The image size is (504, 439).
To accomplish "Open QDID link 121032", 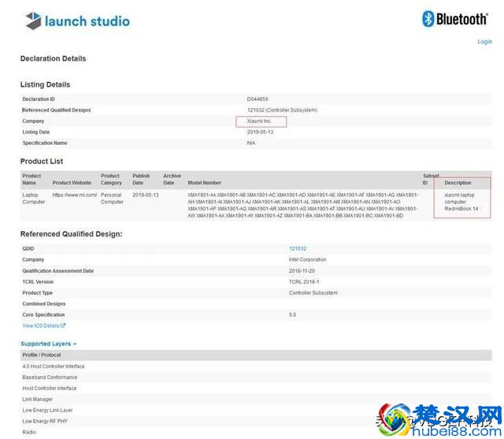I will click(298, 248).
